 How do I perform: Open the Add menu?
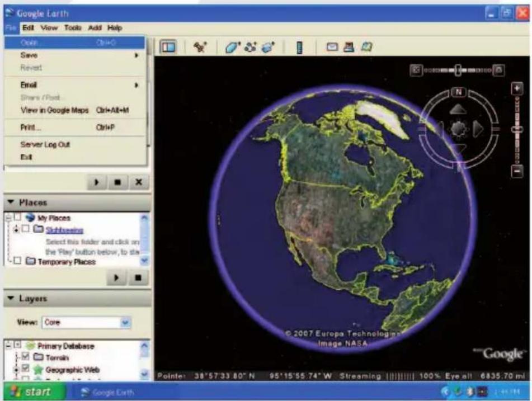coord(95,28)
